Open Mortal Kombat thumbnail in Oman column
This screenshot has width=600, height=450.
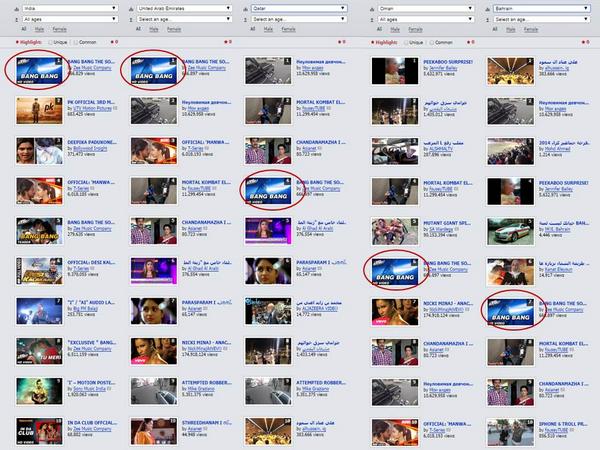[395, 191]
